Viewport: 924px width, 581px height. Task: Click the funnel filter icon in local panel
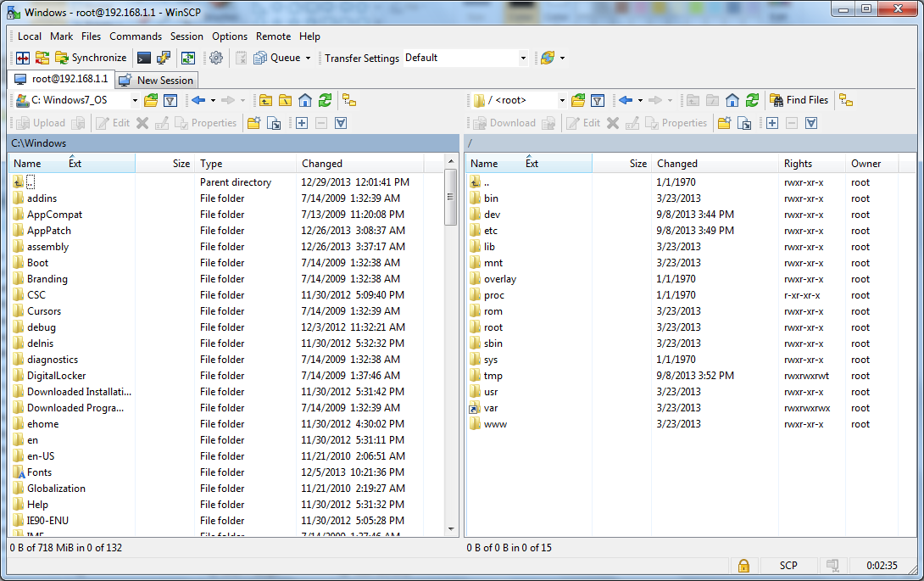(170, 100)
